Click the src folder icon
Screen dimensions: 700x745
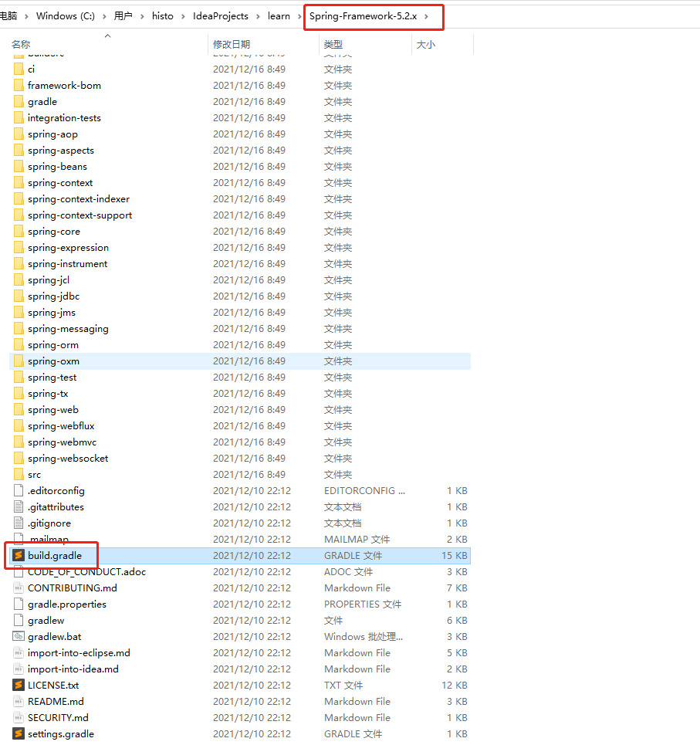coord(19,474)
